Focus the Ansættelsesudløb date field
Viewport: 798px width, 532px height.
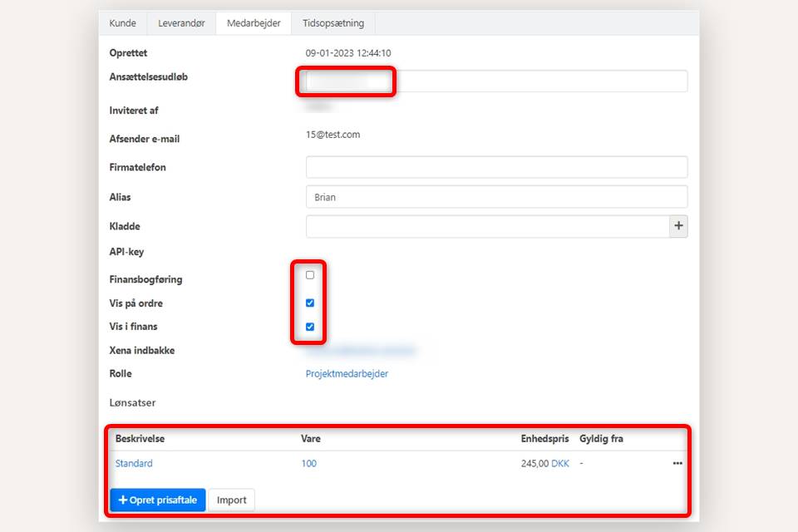496,81
